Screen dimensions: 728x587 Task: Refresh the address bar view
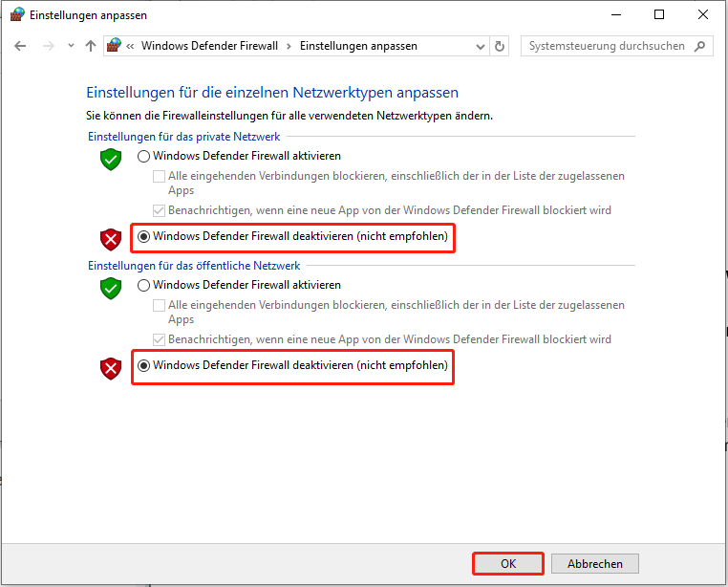(499, 46)
